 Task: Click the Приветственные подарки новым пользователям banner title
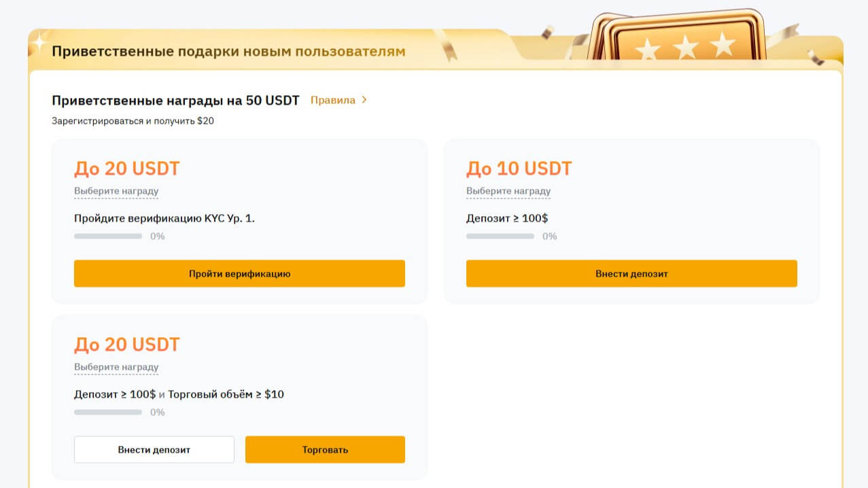click(228, 51)
